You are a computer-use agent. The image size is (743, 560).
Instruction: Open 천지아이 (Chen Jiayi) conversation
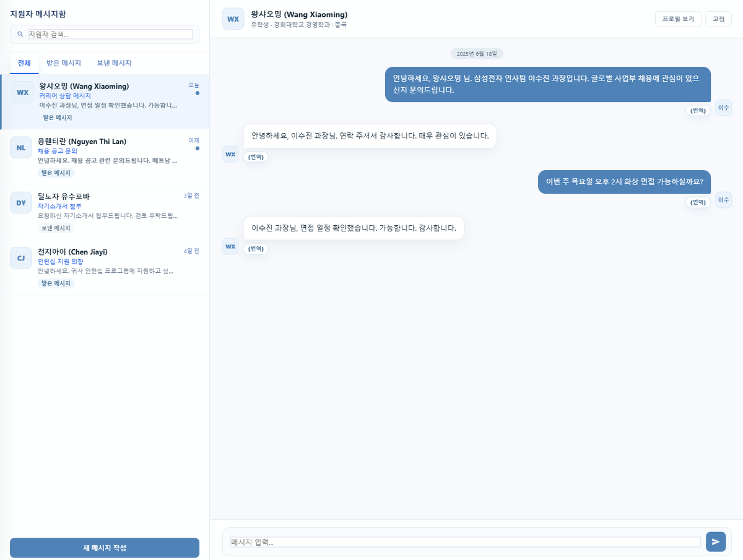[105, 267]
